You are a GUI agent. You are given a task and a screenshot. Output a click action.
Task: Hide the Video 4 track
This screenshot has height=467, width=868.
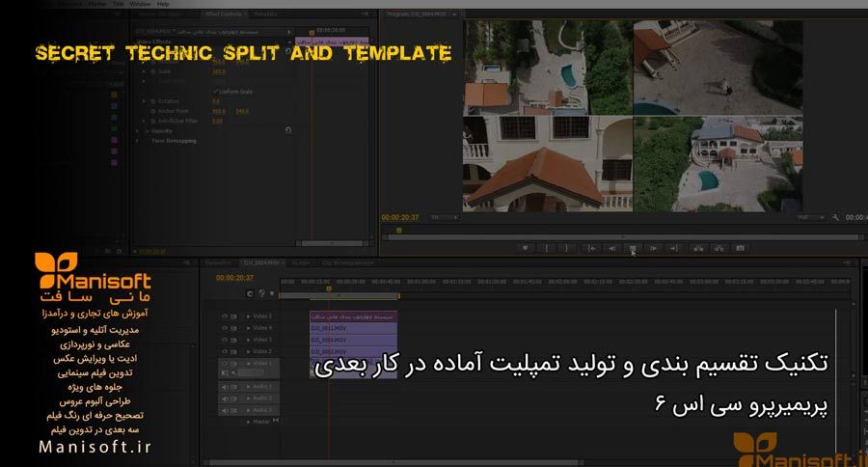coord(225,328)
